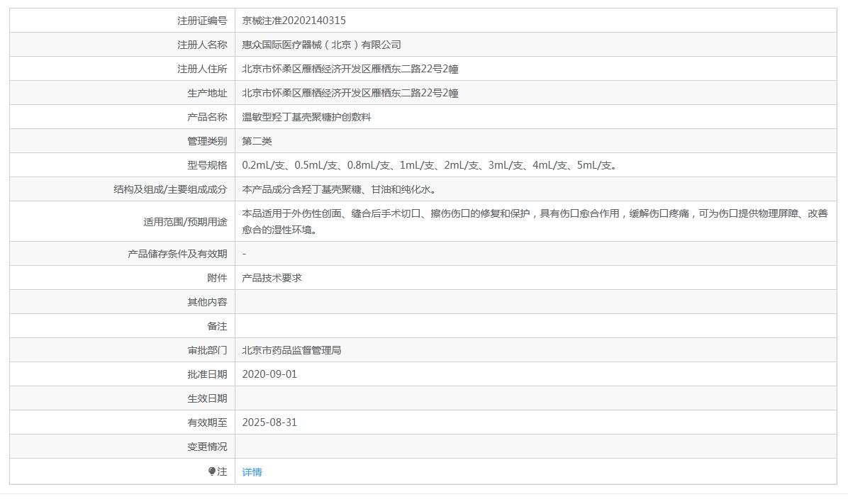Click the 有效期至 label

click(x=207, y=422)
